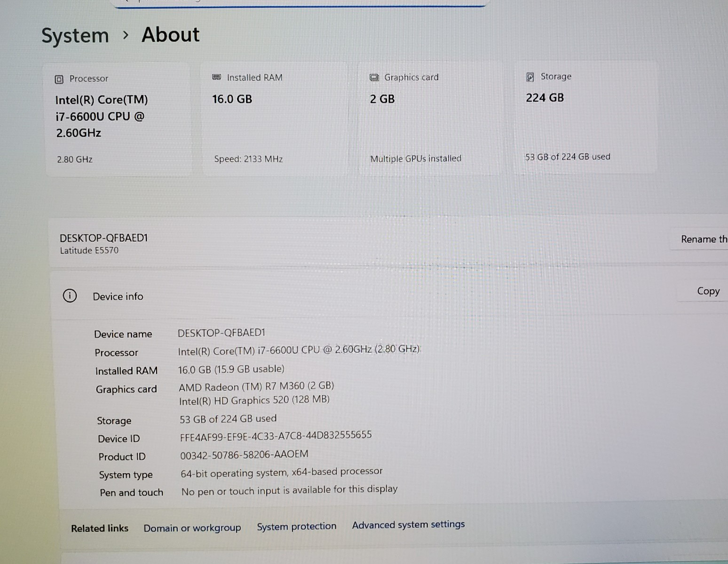Click the Pen and touch row label
The height and width of the screenshot is (564, 728).
(x=132, y=493)
